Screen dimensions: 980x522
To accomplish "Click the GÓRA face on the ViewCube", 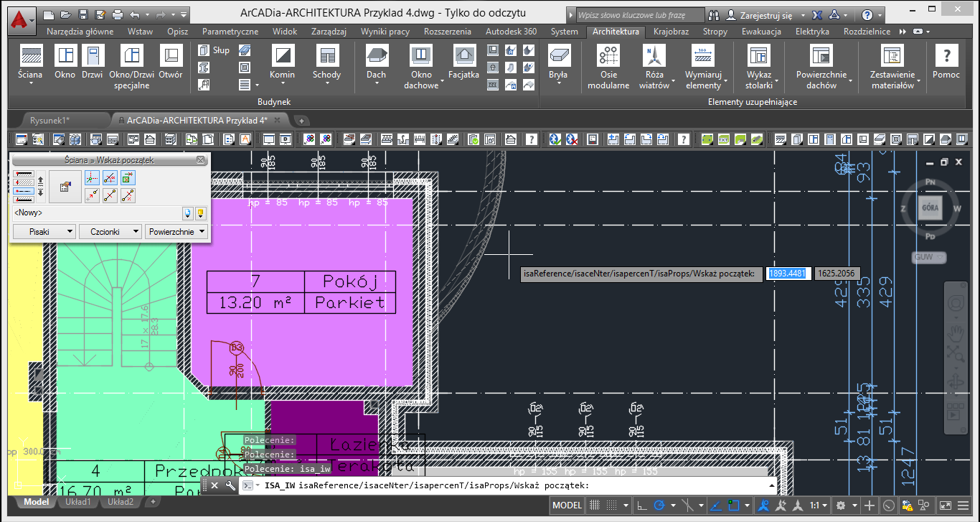I will click(930, 208).
